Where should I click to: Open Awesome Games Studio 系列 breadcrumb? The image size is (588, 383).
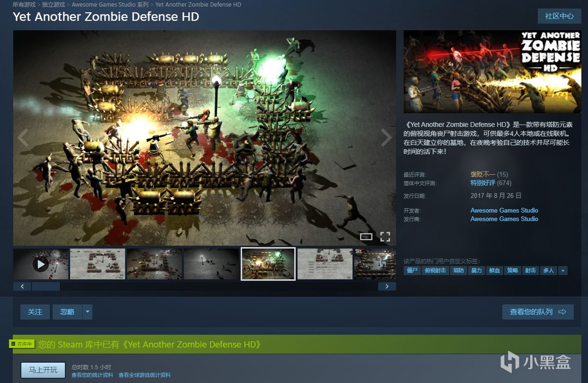[x=110, y=4]
